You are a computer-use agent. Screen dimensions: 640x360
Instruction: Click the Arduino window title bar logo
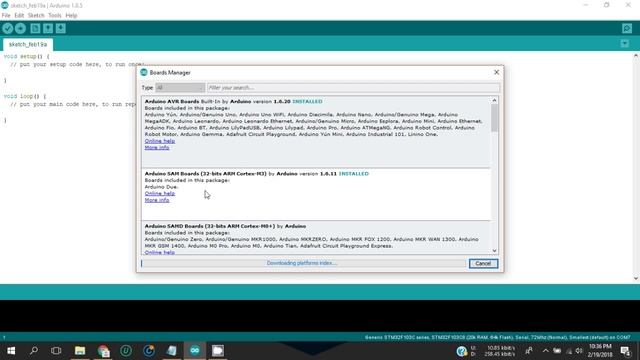point(4,5)
